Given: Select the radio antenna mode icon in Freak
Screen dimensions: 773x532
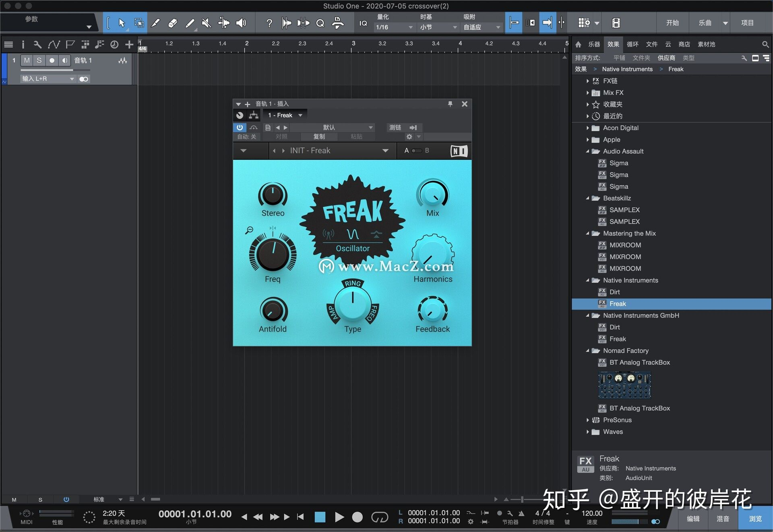Looking at the screenshot, I should click(x=329, y=234).
